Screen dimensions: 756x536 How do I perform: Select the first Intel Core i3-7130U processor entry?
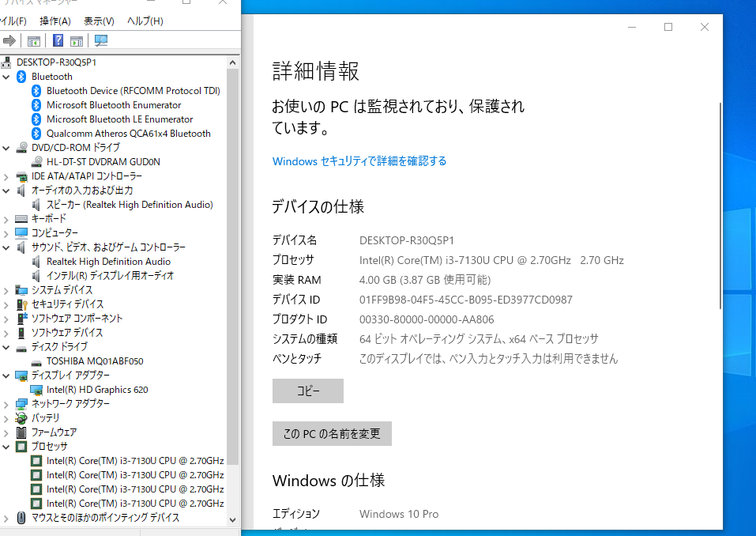click(135, 461)
